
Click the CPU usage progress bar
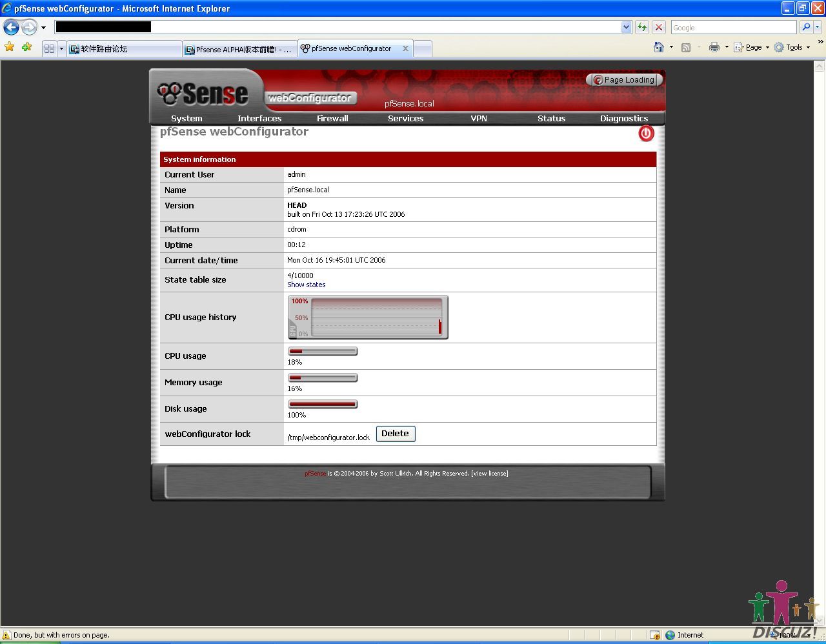[323, 352]
